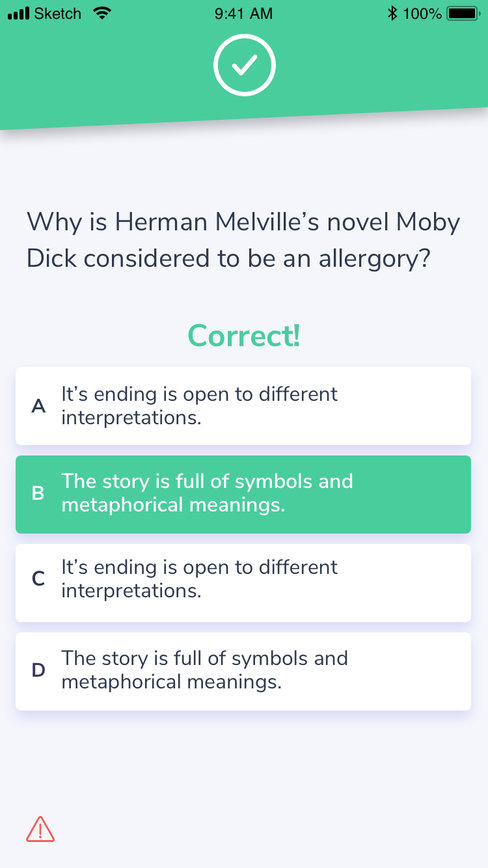Click the green checkmark success icon
The image size is (488, 868).
244,65
